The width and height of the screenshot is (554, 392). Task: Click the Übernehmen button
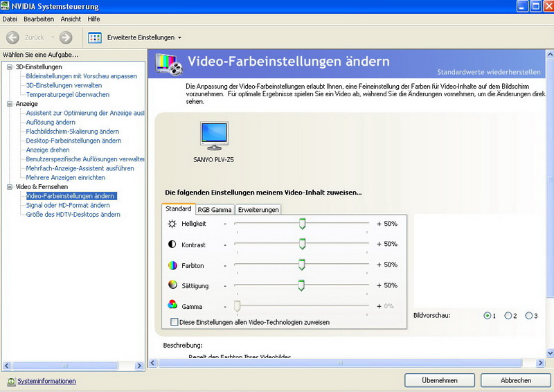(x=440, y=380)
